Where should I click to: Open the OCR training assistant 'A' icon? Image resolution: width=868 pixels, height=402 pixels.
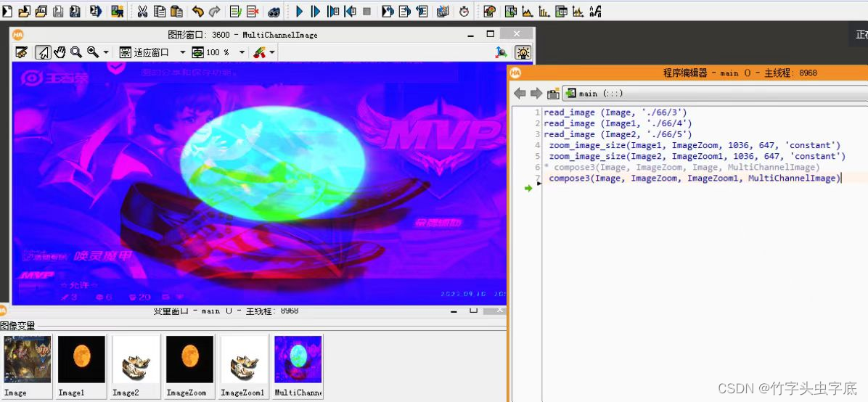(596, 11)
